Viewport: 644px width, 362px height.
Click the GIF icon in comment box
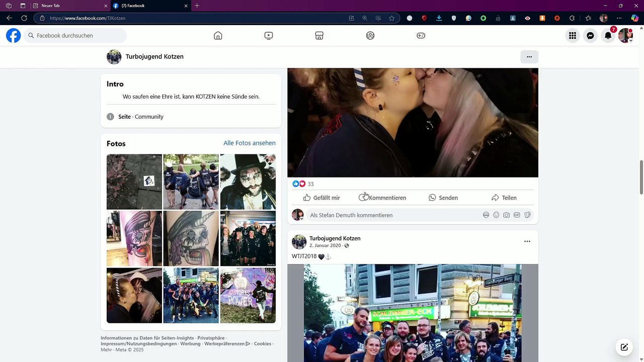click(517, 215)
